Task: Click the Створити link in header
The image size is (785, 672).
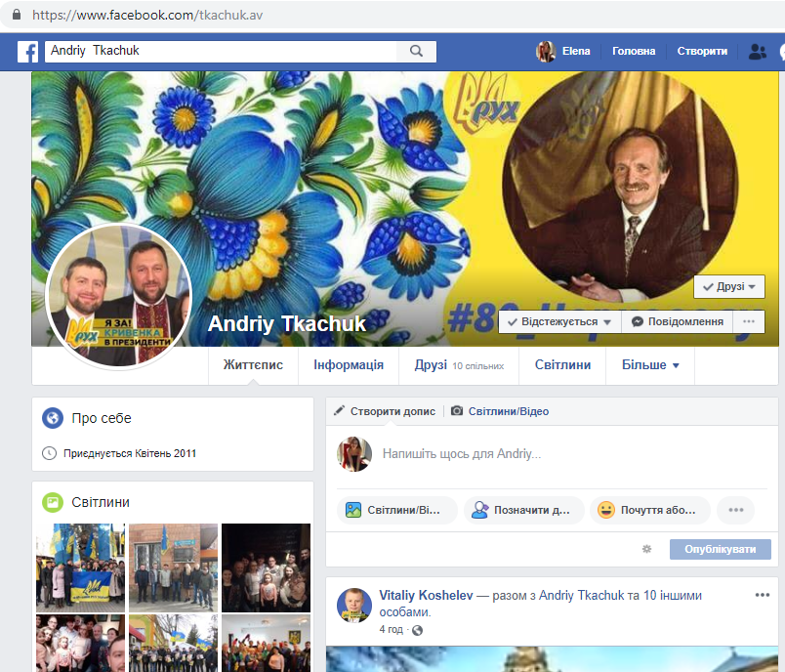Action: click(x=702, y=51)
